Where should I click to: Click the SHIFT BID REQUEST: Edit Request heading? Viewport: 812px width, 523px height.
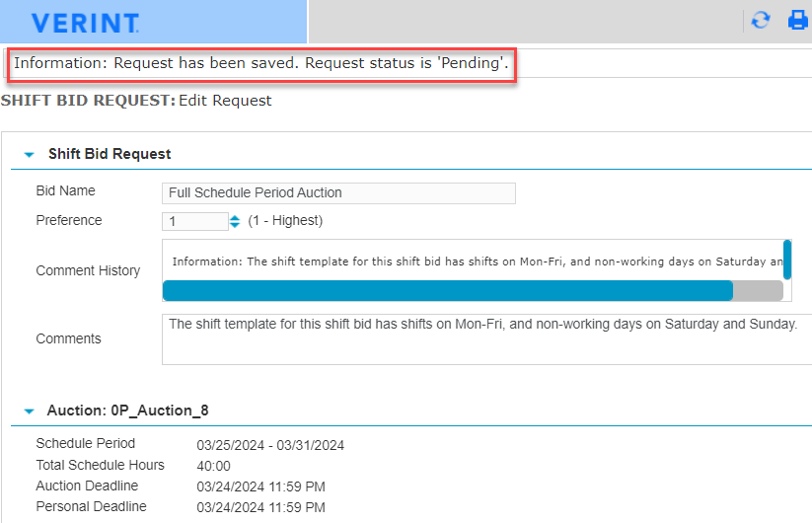coord(136,101)
